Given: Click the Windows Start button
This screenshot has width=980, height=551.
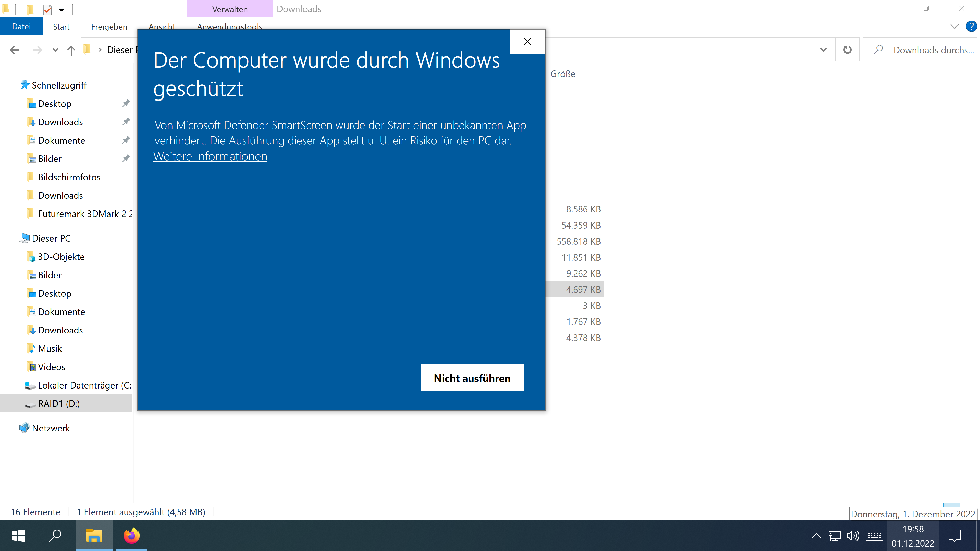Looking at the screenshot, I should (x=18, y=535).
